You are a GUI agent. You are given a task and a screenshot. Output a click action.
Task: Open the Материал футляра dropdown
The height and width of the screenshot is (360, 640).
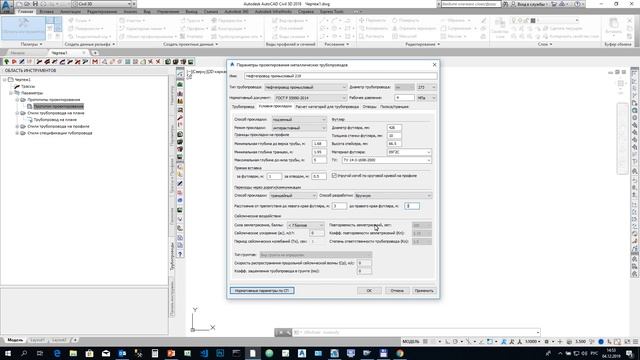pyautogui.click(x=409, y=152)
